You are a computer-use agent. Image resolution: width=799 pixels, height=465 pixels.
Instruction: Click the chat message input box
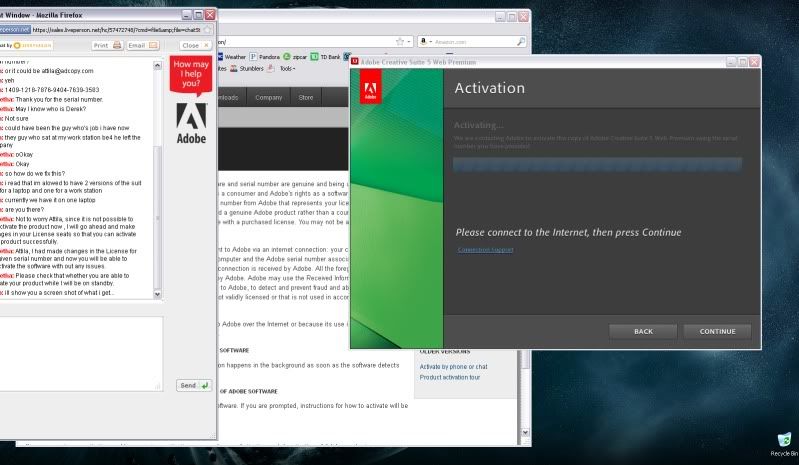81,353
